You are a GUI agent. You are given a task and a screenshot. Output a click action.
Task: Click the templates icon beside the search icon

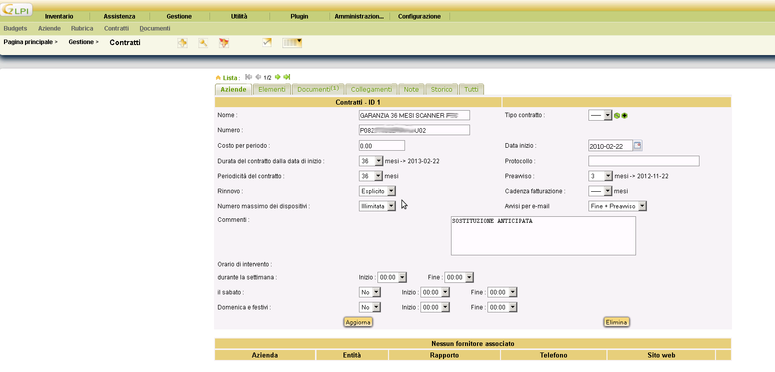[x=224, y=43]
